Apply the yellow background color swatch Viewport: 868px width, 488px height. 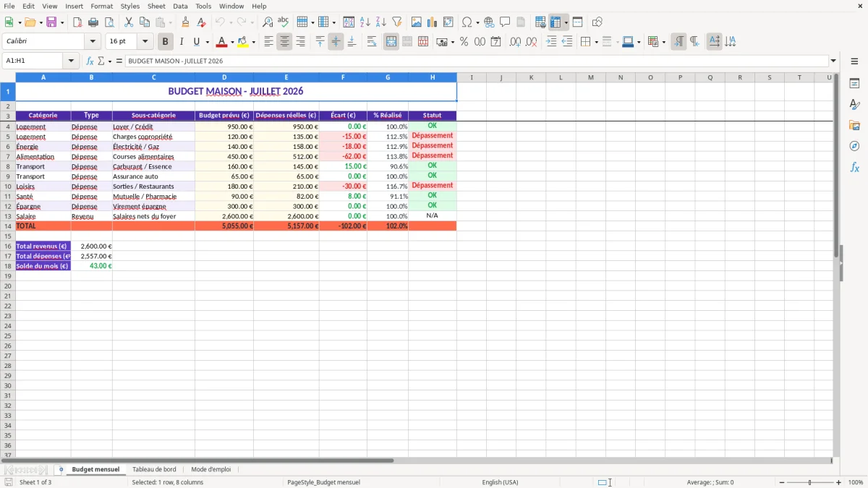point(243,42)
